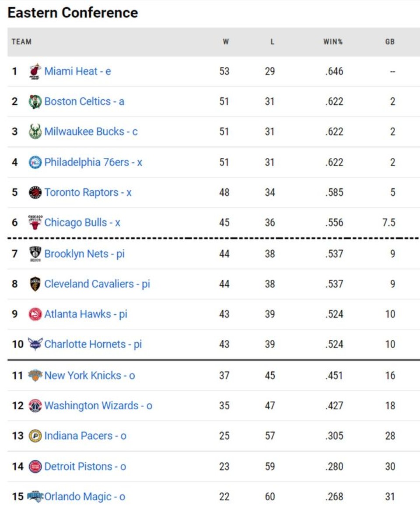Click the GB column header
This screenshot has height=509, width=420.
(390, 42)
